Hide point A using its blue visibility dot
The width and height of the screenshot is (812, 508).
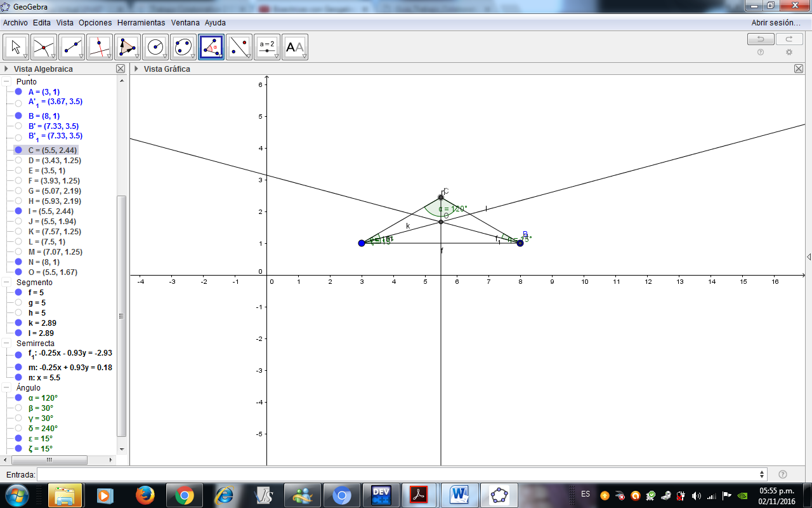click(x=18, y=91)
